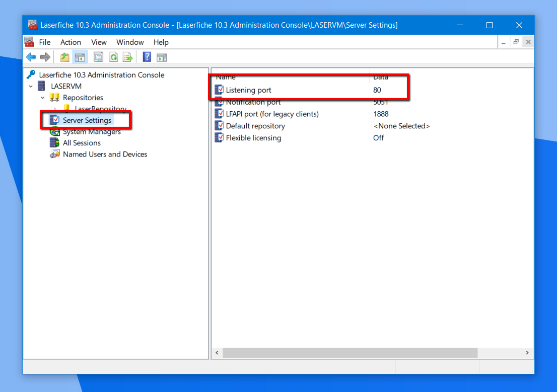Click the All Sessions icon
Image resolution: width=557 pixels, height=392 pixels.
point(54,143)
